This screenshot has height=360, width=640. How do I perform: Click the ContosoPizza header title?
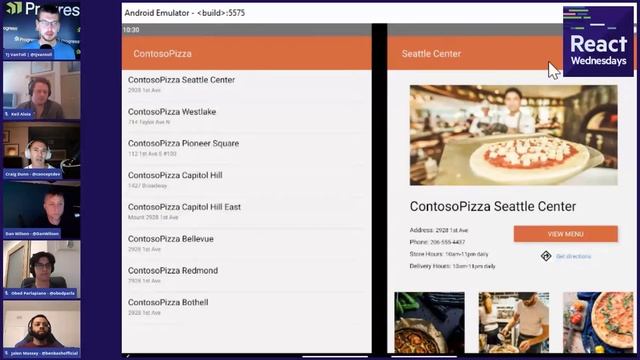click(162, 53)
